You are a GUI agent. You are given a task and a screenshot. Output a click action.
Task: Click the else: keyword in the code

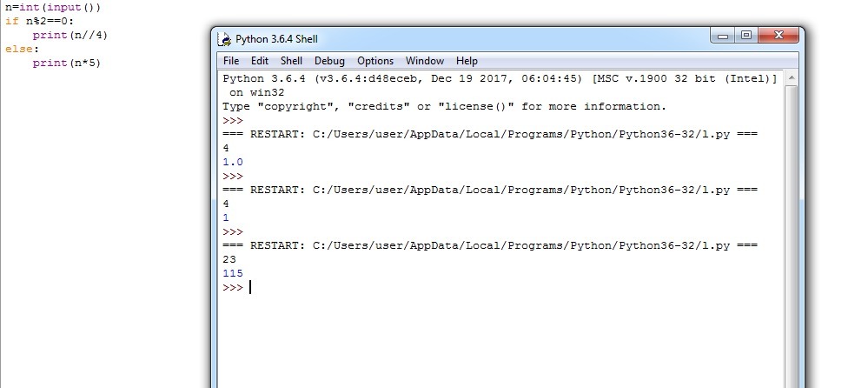(17, 49)
